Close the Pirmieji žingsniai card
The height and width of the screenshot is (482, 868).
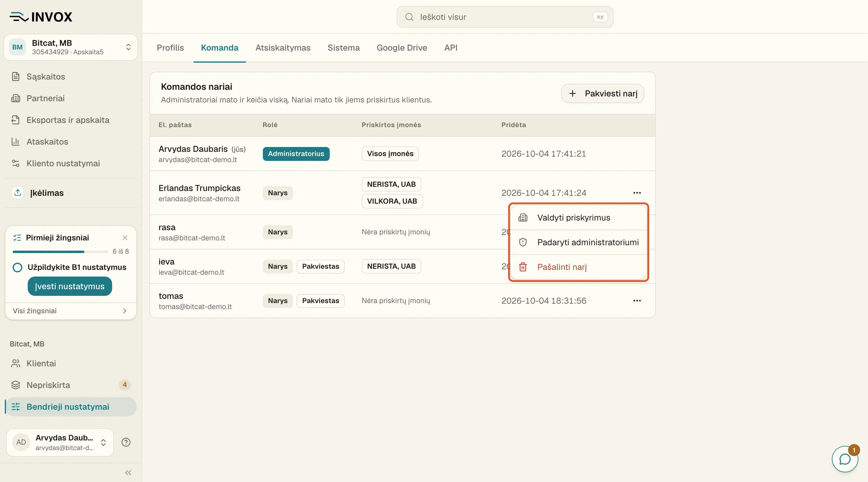pyautogui.click(x=125, y=237)
